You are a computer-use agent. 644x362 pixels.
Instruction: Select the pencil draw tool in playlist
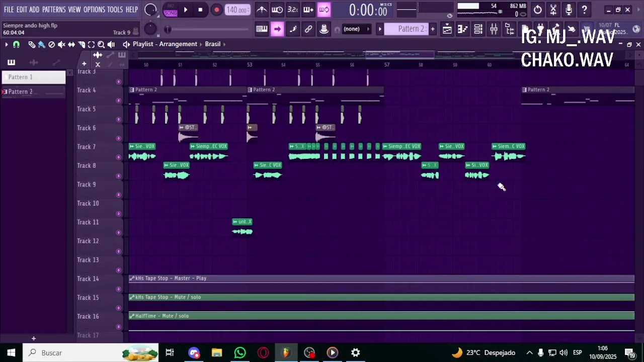pos(32,44)
